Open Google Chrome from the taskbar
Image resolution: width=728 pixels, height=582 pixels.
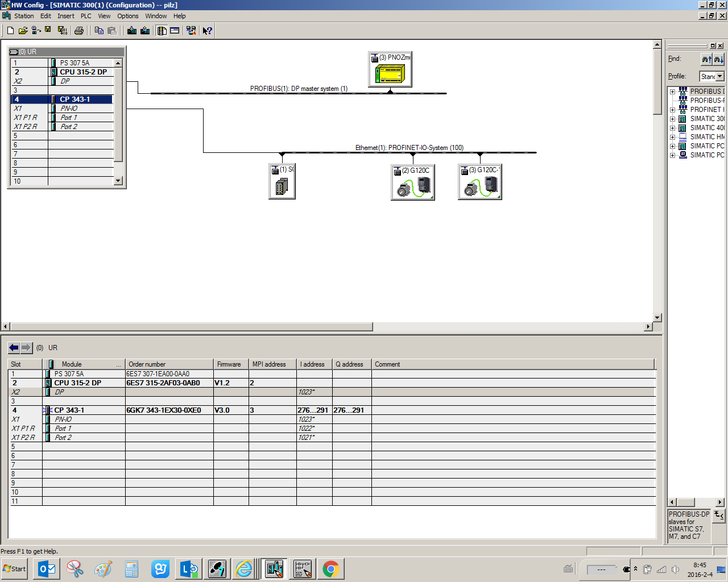(330, 569)
